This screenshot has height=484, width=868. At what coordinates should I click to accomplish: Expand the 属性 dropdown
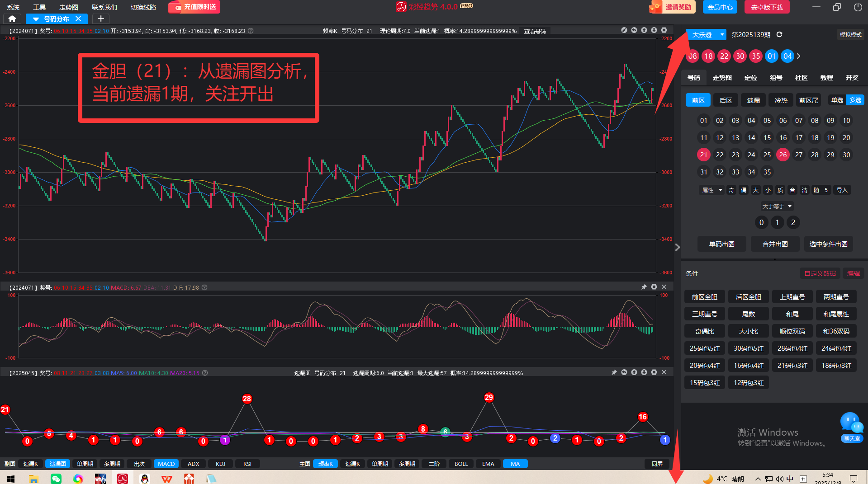[x=711, y=190]
